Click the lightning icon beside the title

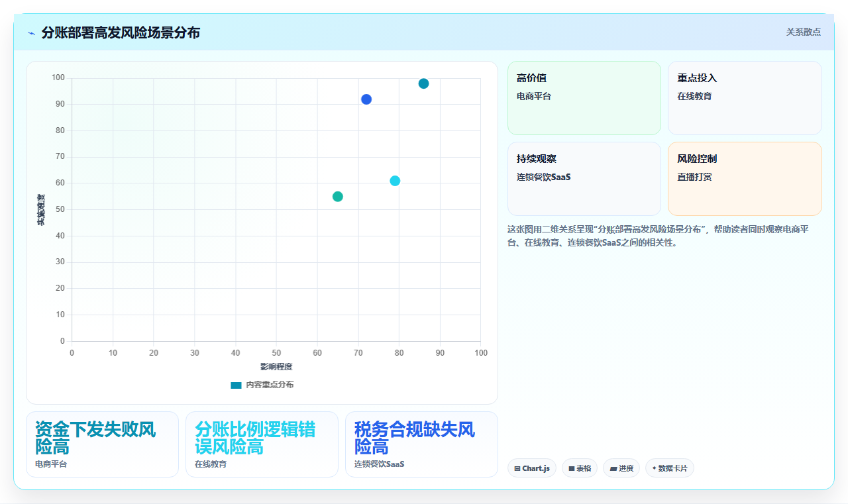(x=31, y=32)
